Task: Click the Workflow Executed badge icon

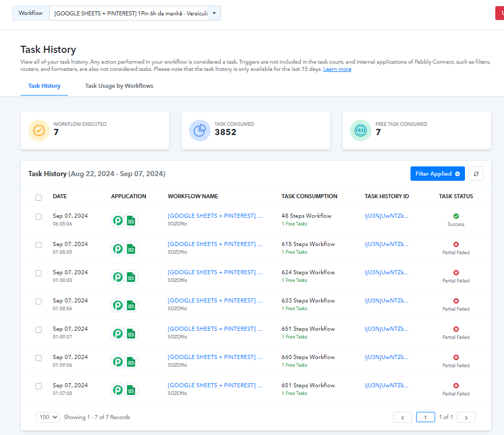Action: point(39,130)
